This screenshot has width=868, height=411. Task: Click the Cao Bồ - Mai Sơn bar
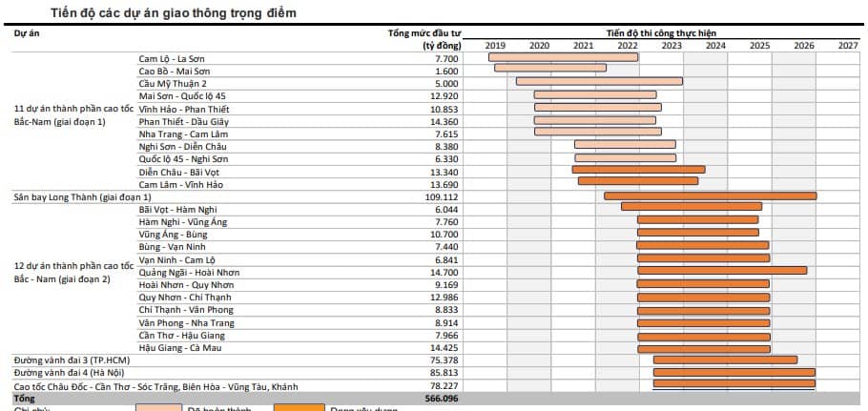point(550,68)
